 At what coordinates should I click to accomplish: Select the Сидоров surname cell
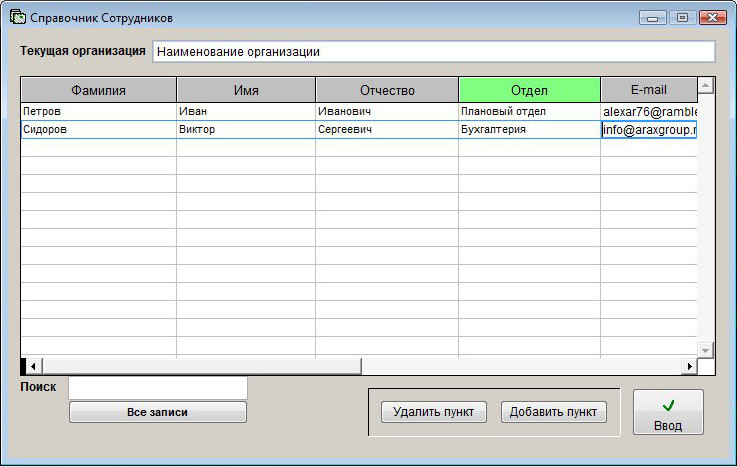[99, 130]
